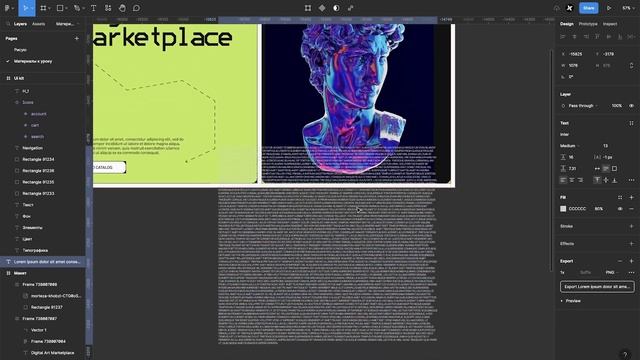This screenshot has width=640, height=360.
Task: Set text align center
Action: [x=572, y=180]
